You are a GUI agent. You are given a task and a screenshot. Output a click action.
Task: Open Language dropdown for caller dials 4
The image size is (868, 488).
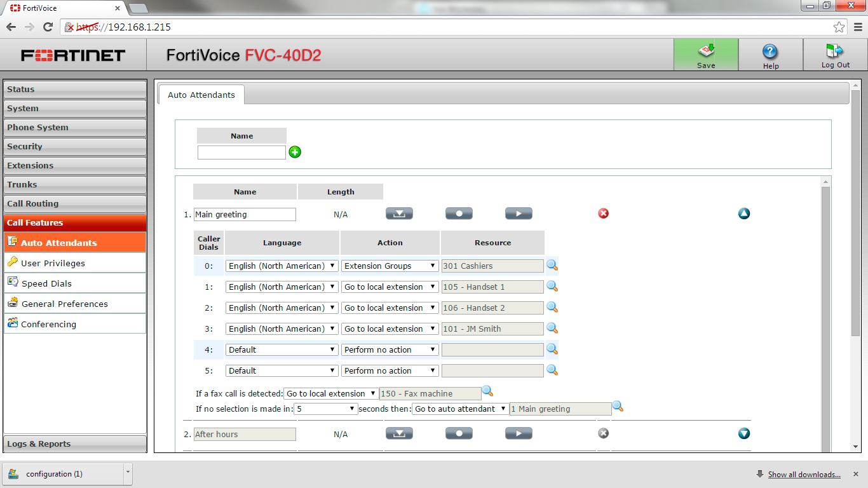pyautogui.click(x=282, y=350)
